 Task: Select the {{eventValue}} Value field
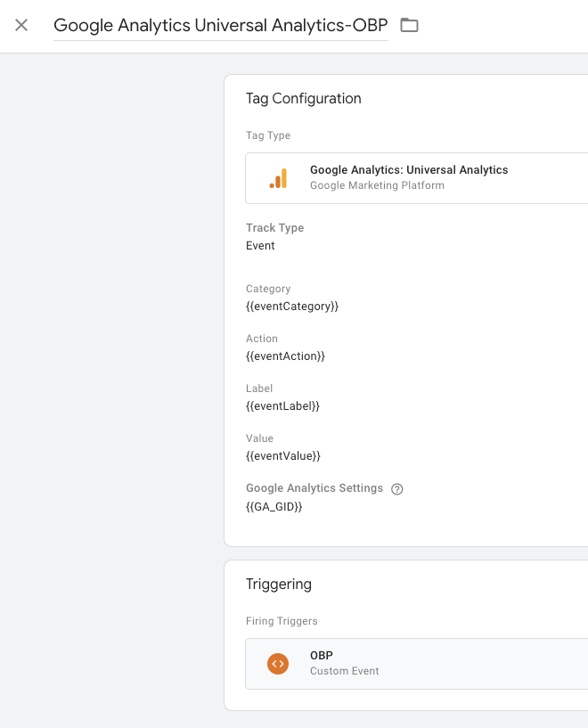tap(283, 456)
